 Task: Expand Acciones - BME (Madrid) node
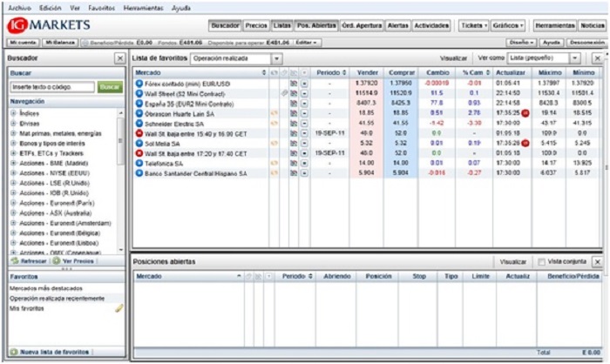click(14, 164)
